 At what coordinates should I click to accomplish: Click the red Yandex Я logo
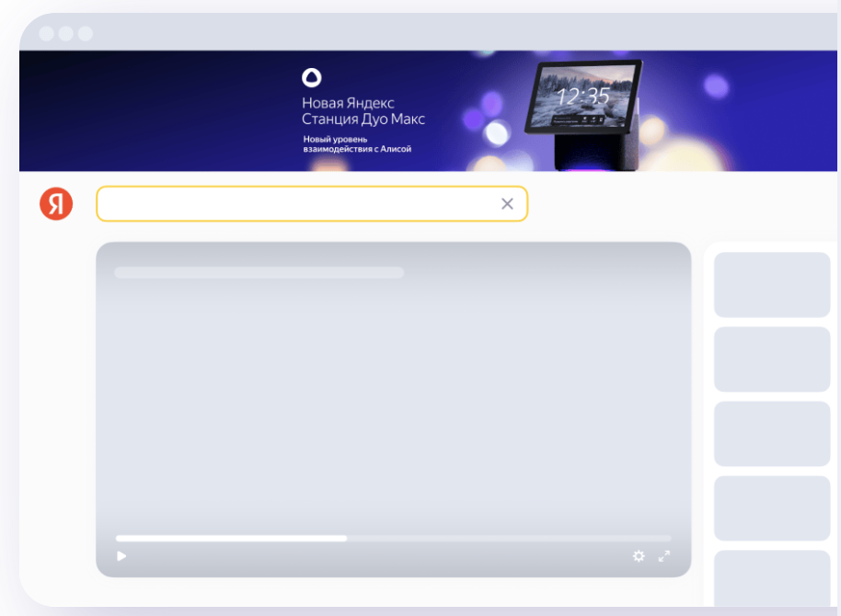coord(56,204)
